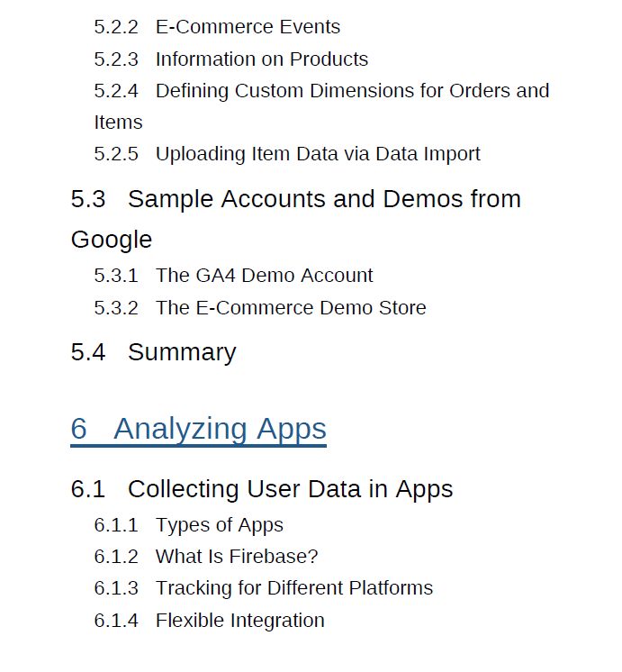Viewport: 622px width, 672px height.
Task: Open '6.1 Collecting User Data in Apps'
Action: pyautogui.click(x=262, y=489)
